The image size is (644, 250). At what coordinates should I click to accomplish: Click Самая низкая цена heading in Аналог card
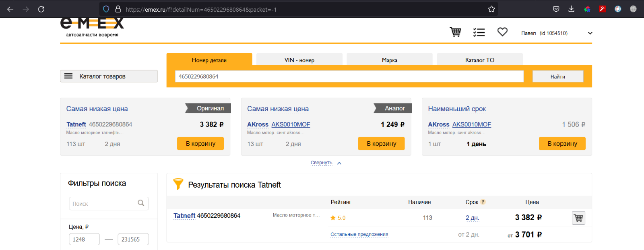click(278, 109)
